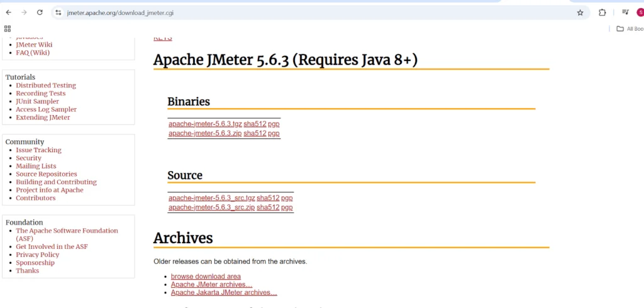Open the Access Log Sampler tutorial
Viewport: 644px width, 308px height.
pyautogui.click(x=47, y=109)
